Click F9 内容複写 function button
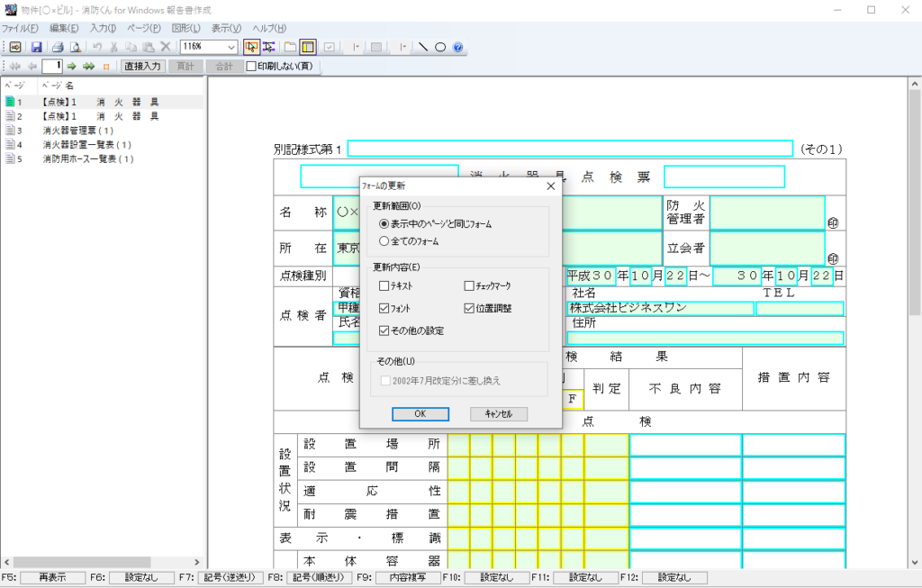The width and height of the screenshot is (922, 588). pos(408,578)
